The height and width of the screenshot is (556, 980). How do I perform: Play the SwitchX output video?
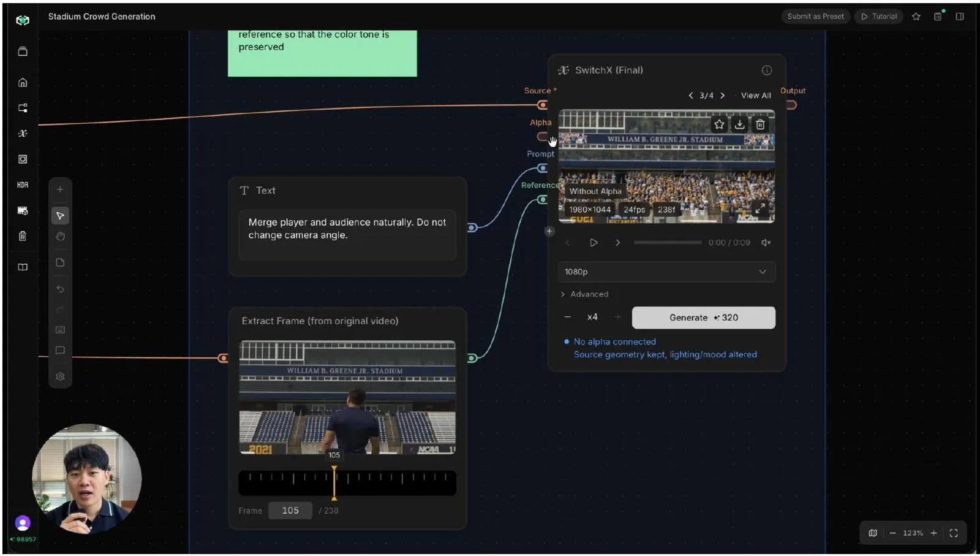(594, 243)
